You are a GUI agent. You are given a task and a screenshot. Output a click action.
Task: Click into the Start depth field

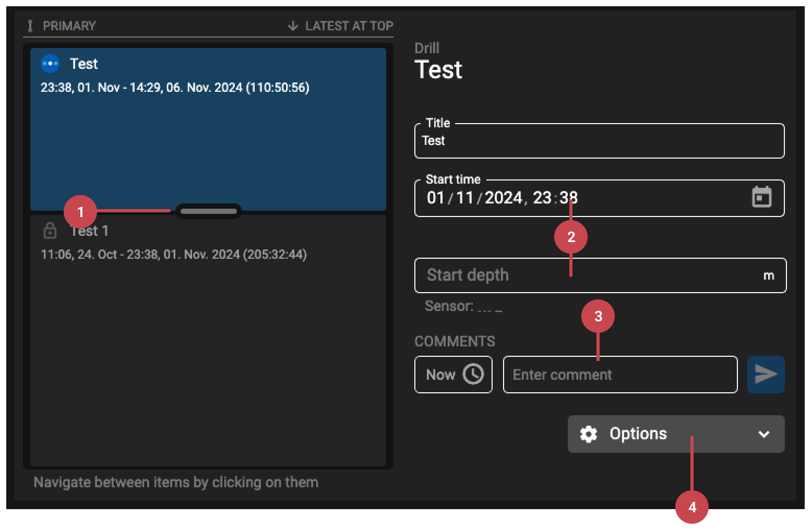[x=590, y=275]
